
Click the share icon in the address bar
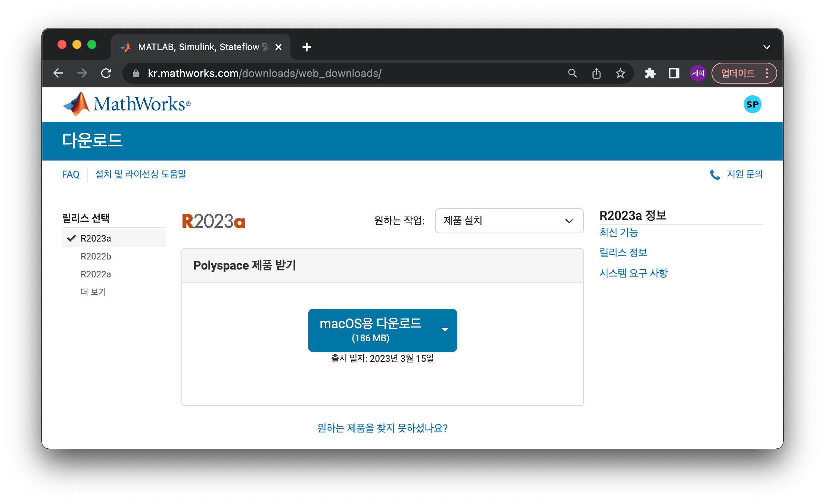point(596,73)
